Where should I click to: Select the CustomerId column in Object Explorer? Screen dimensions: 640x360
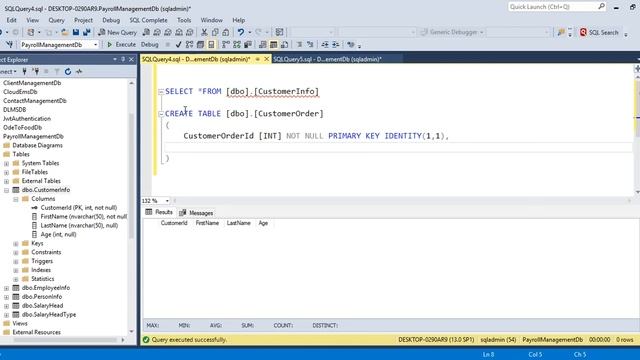click(x=78, y=208)
